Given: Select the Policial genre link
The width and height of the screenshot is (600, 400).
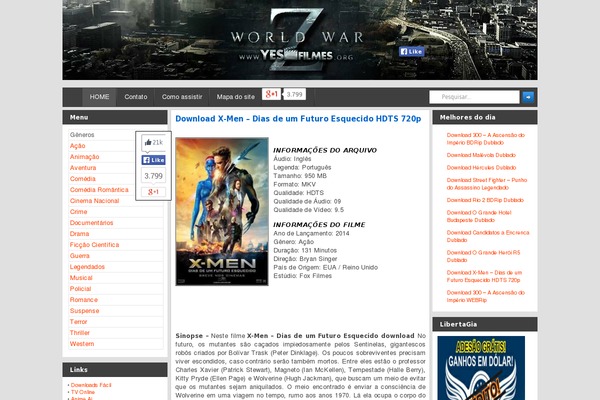Looking at the screenshot, I should [x=81, y=289].
